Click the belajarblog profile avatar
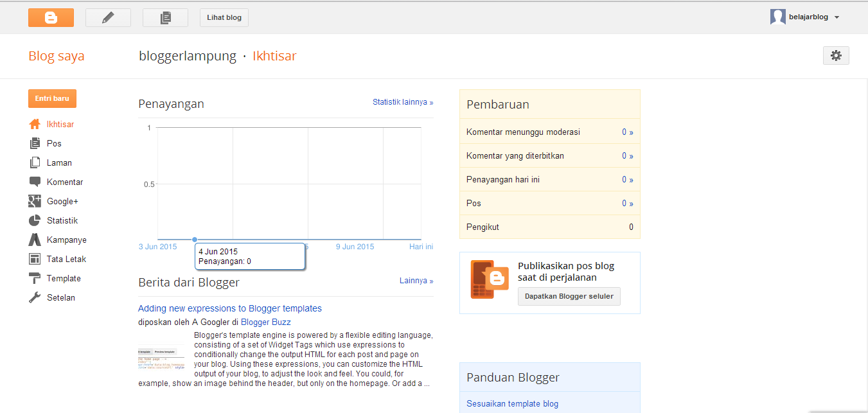Image resolution: width=868 pixels, height=413 pixels. pos(778,17)
